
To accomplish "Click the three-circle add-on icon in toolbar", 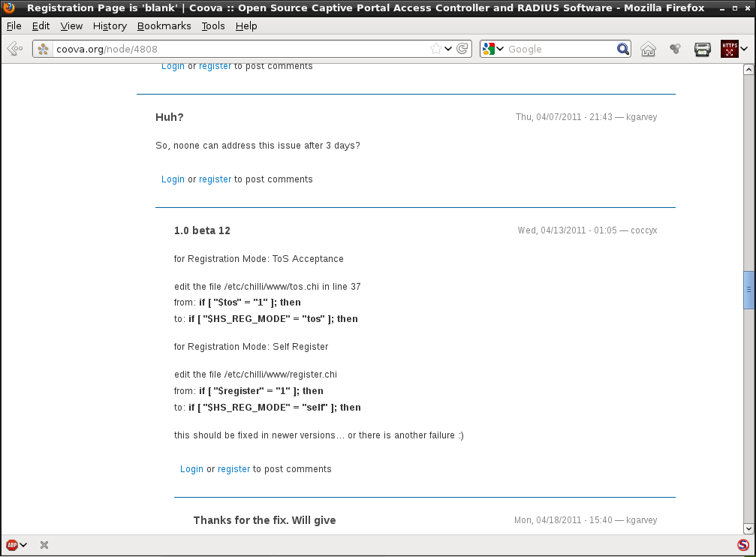I will (x=675, y=49).
